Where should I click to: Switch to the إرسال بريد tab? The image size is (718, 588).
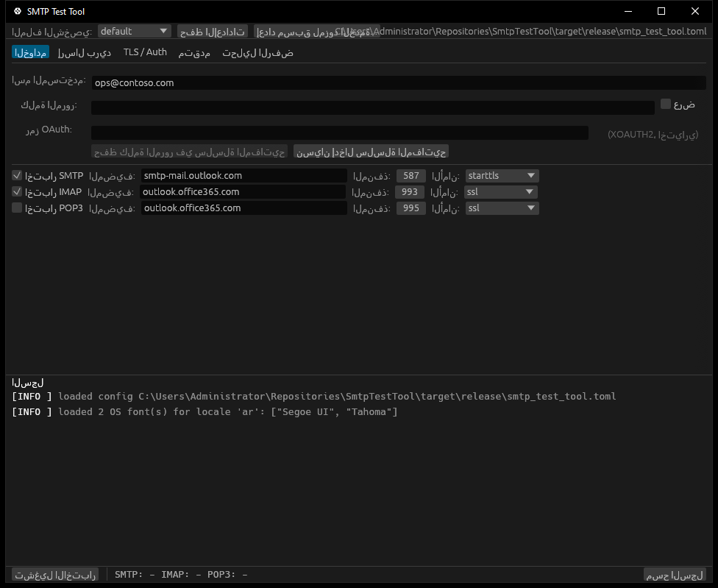point(85,52)
